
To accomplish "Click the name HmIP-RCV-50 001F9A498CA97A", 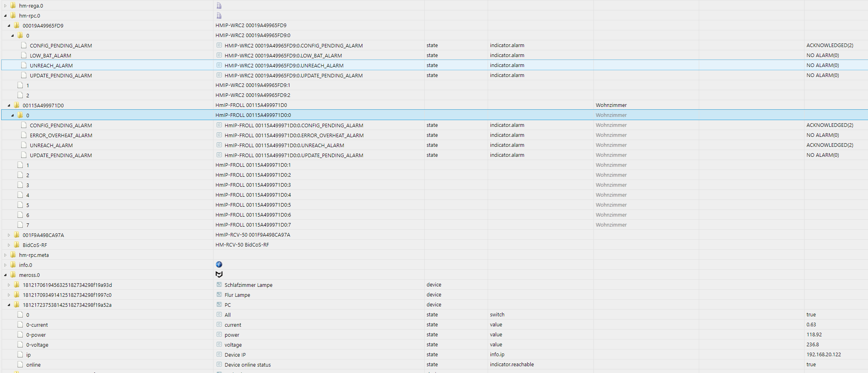I will 253,235.
